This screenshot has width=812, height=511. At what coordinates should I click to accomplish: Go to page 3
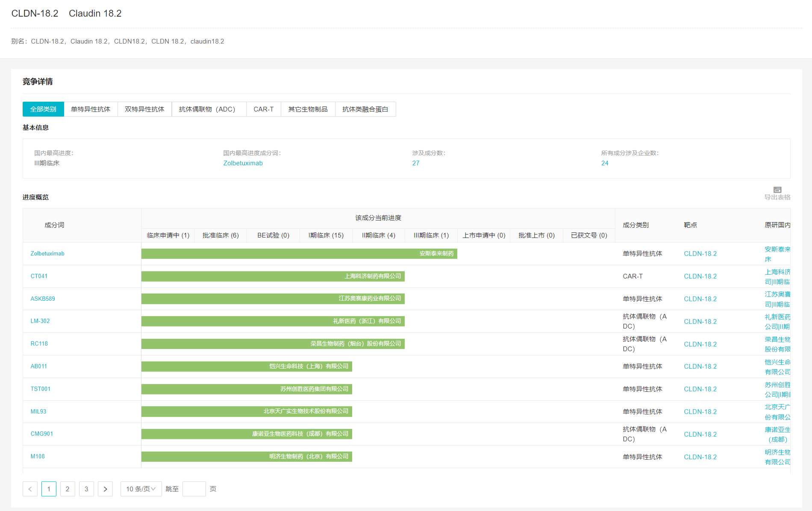pos(86,489)
